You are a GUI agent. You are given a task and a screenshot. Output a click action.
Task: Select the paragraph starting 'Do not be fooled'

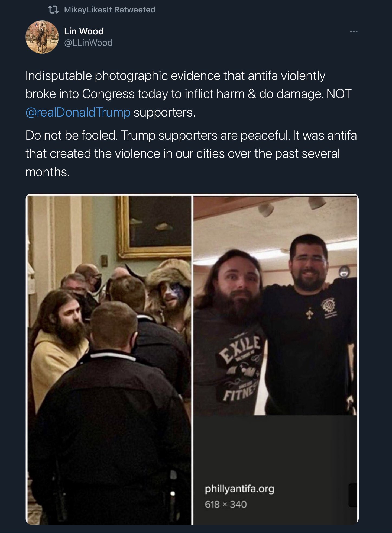click(191, 153)
